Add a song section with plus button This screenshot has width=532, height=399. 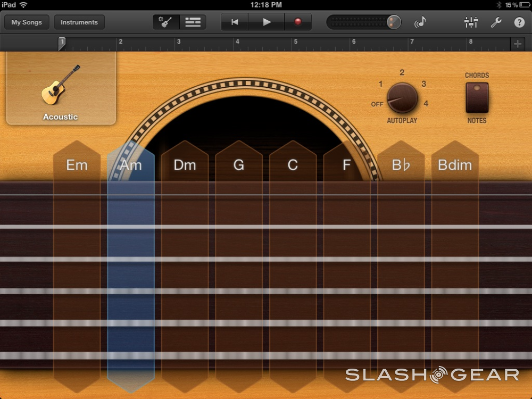coord(518,44)
